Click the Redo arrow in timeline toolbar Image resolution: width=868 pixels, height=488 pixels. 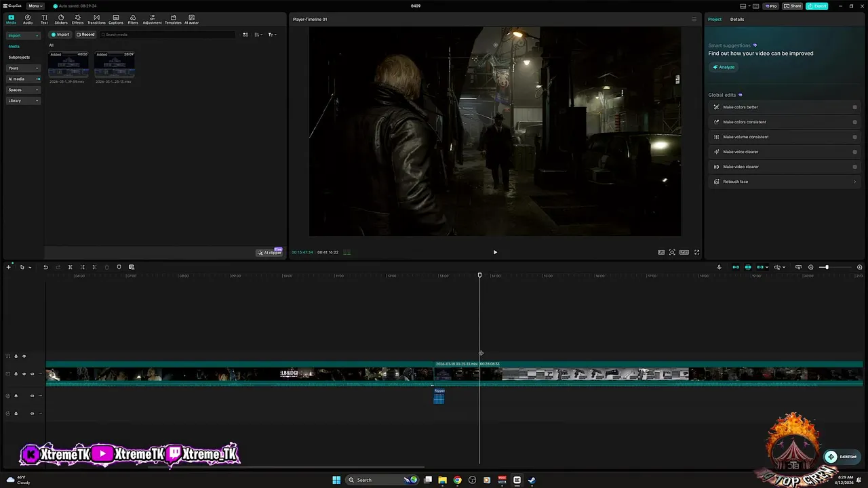[x=58, y=267]
